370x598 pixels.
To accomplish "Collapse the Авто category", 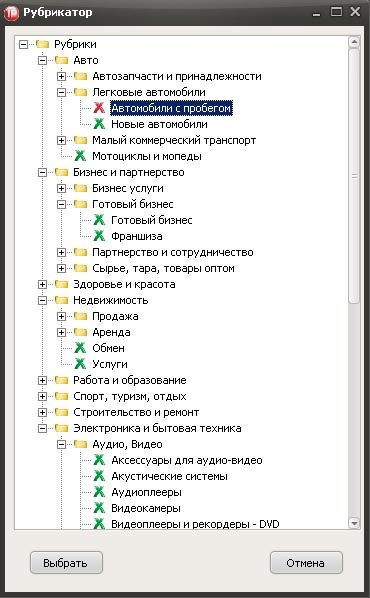I will (43, 60).
